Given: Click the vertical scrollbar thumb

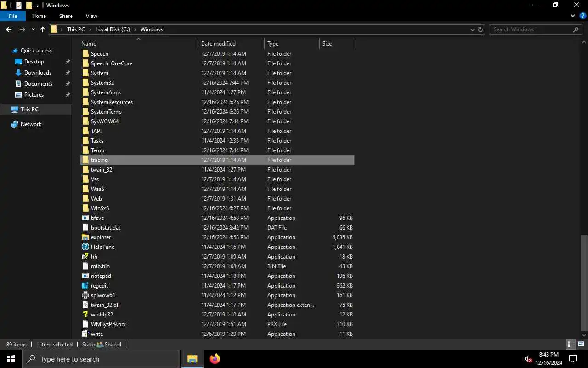Looking at the screenshot, I should coord(584,282).
